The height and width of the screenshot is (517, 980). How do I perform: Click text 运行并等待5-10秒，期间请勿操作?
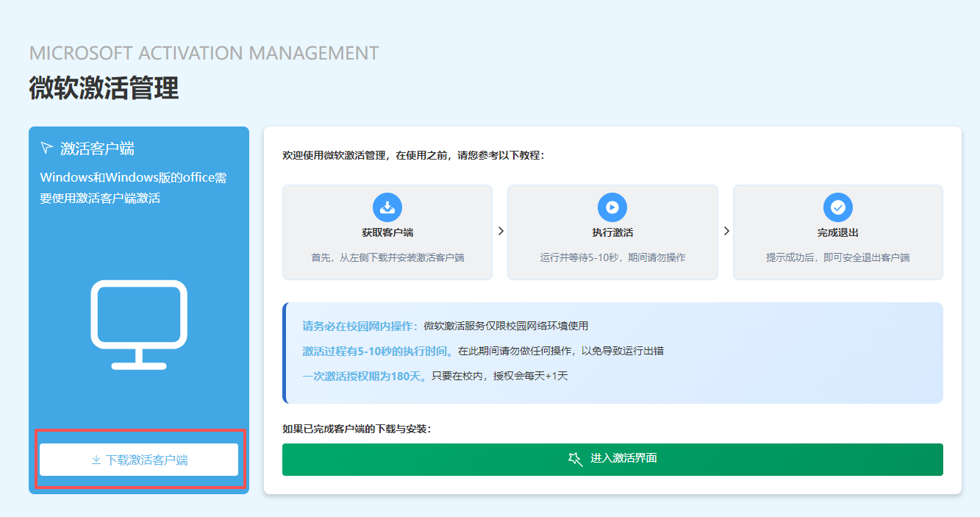[x=612, y=257]
